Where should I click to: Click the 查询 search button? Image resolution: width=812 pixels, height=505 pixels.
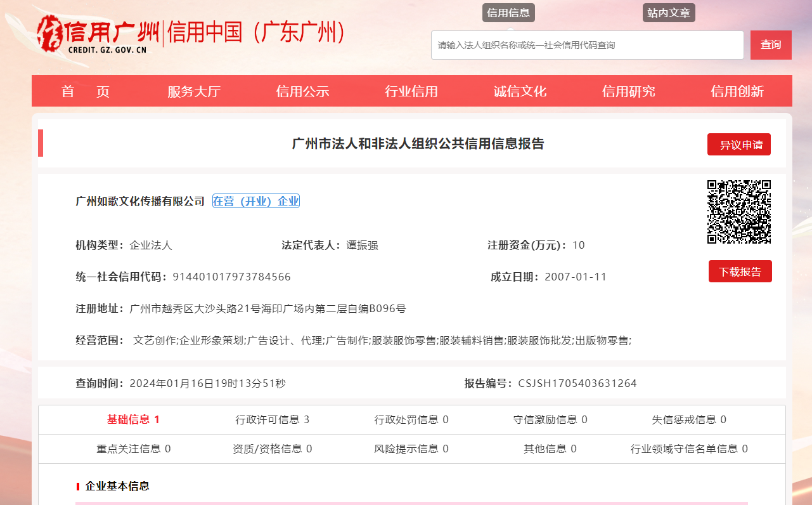[x=771, y=45]
